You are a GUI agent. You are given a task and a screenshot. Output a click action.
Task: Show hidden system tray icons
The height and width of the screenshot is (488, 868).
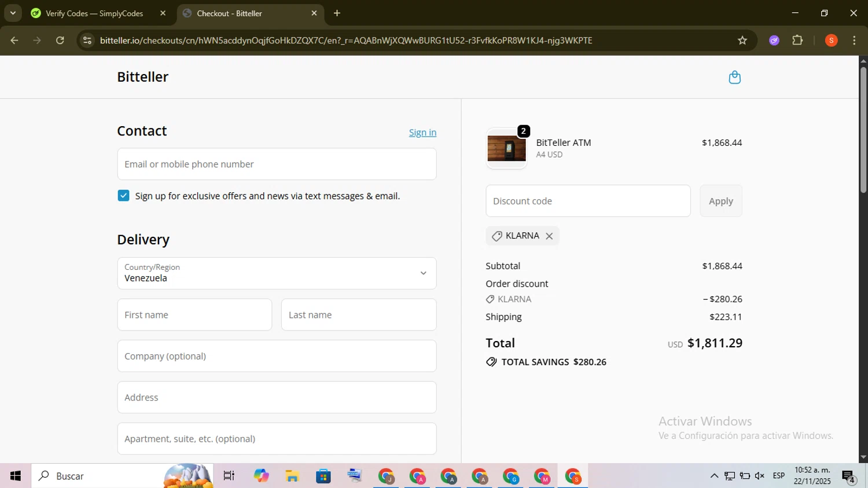coord(714,476)
